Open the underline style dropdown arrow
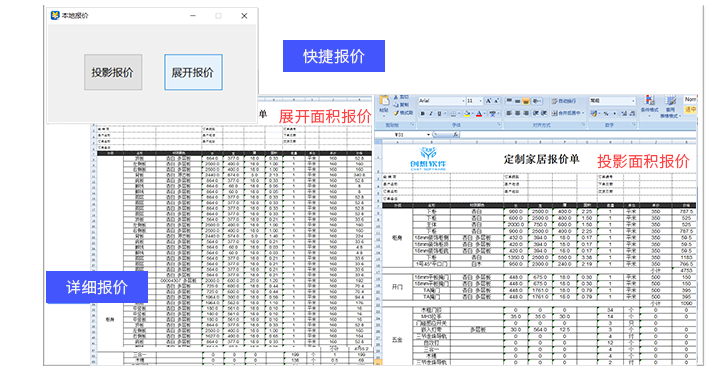 pos(445,113)
